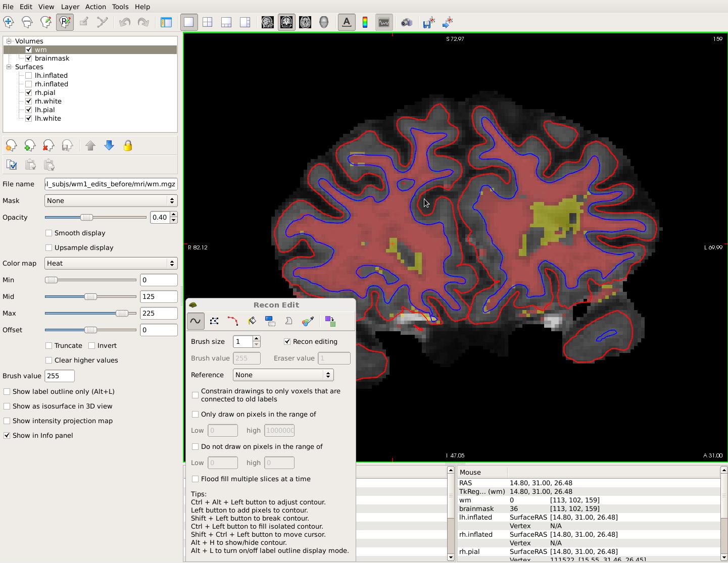Toggle the Recon editing checkbox
The image size is (728, 563).
287,342
